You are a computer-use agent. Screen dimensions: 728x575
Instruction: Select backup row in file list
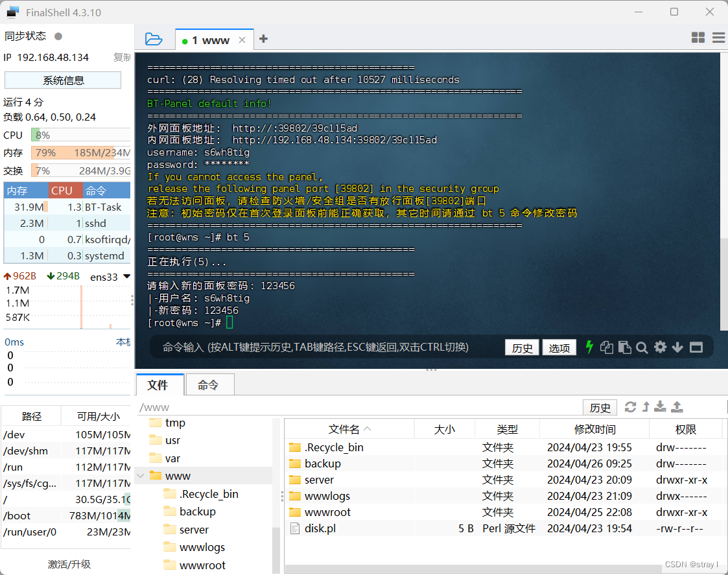coord(504,464)
